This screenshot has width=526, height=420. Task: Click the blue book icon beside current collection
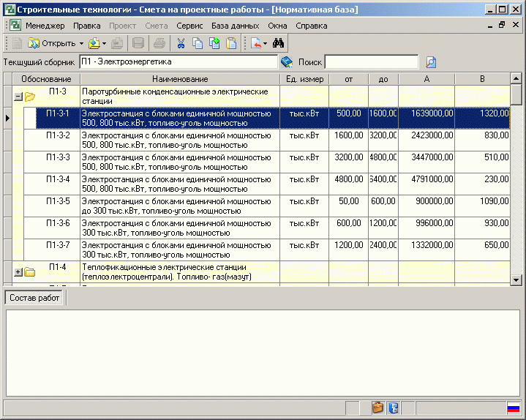287,62
